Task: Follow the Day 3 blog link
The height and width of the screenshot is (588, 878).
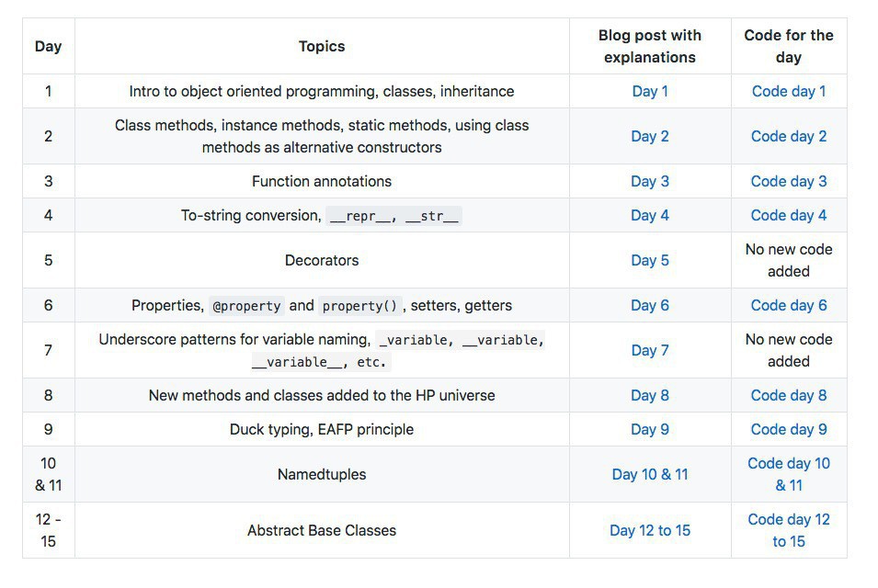Action: pyautogui.click(x=649, y=181)
